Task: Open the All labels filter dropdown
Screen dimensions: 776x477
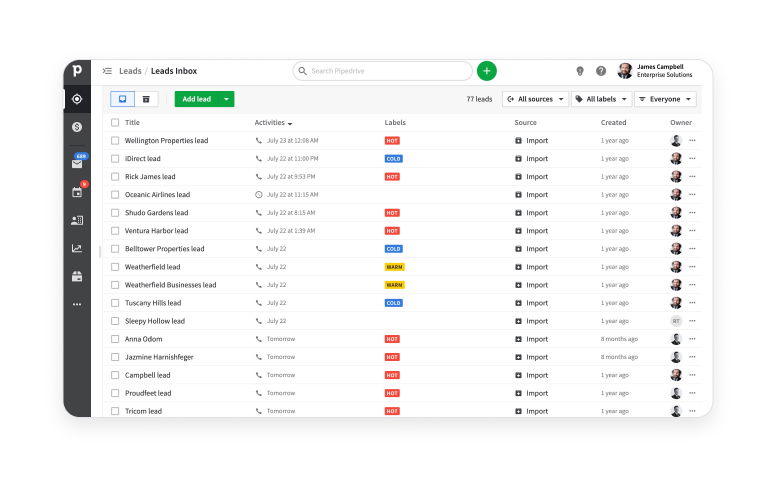Action: click(601, 99)
